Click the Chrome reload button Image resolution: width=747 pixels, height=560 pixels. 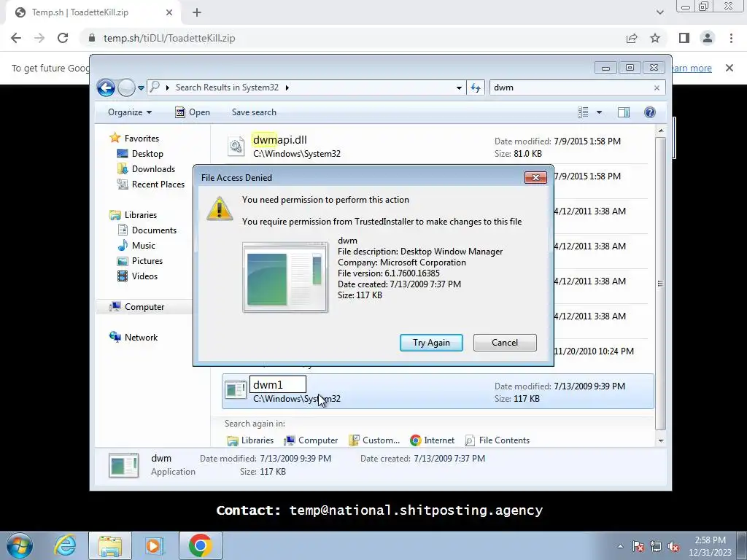tap(63, 38)
